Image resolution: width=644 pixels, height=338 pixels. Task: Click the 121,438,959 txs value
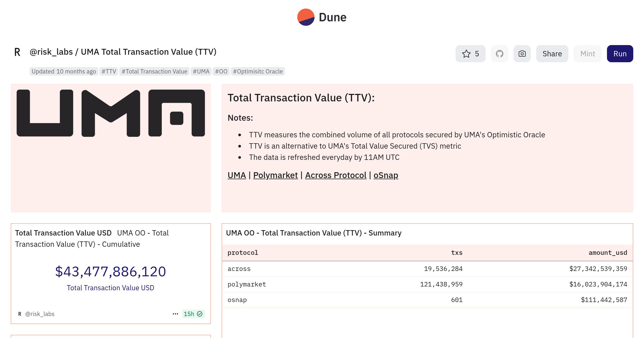tap(441, 284)
